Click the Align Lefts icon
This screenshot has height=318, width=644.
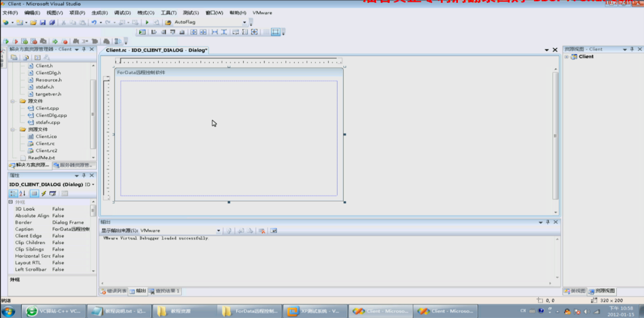154,32
